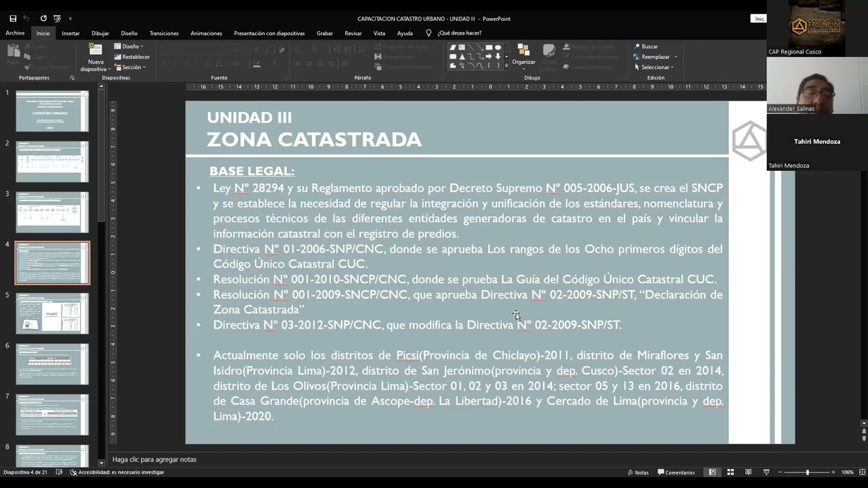Toggle the Notas pane
Screen dimensions: 868x488
click(638, 472)
